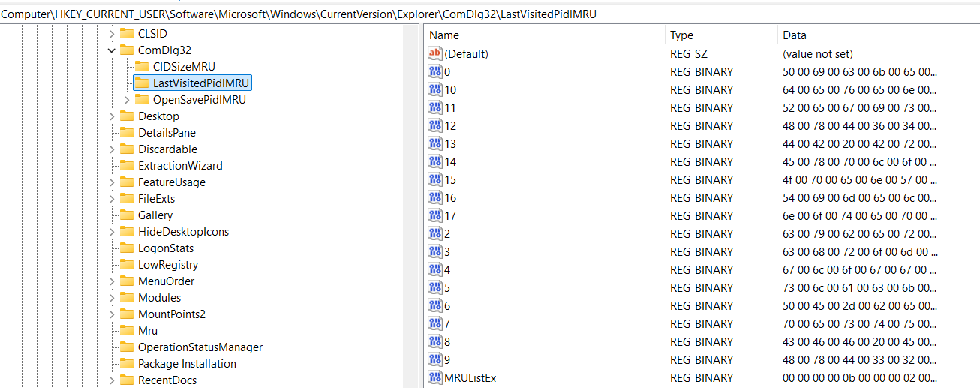Click the binary icon for value 17
This screenshot has height=388, width=980.
tap(435, 216)
